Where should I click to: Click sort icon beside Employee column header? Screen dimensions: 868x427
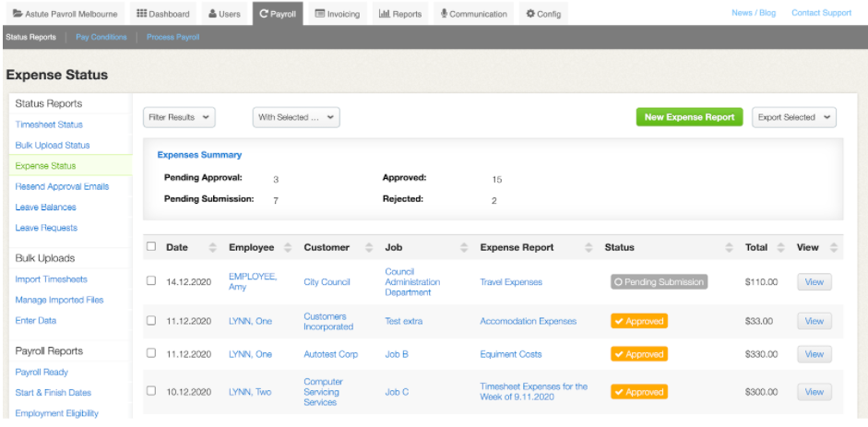point(287,247)
